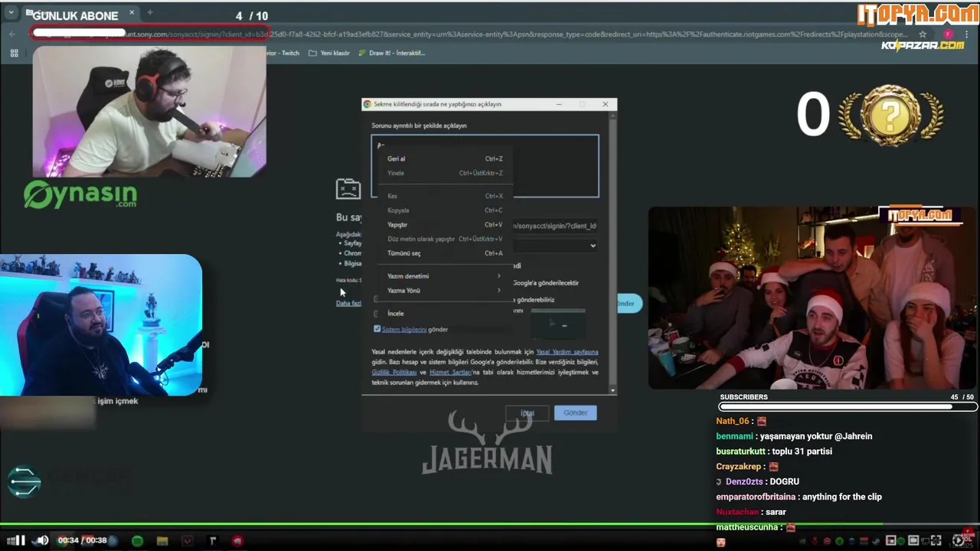
Task: Close the feedback dialog with X
Action: pos(605,104)
